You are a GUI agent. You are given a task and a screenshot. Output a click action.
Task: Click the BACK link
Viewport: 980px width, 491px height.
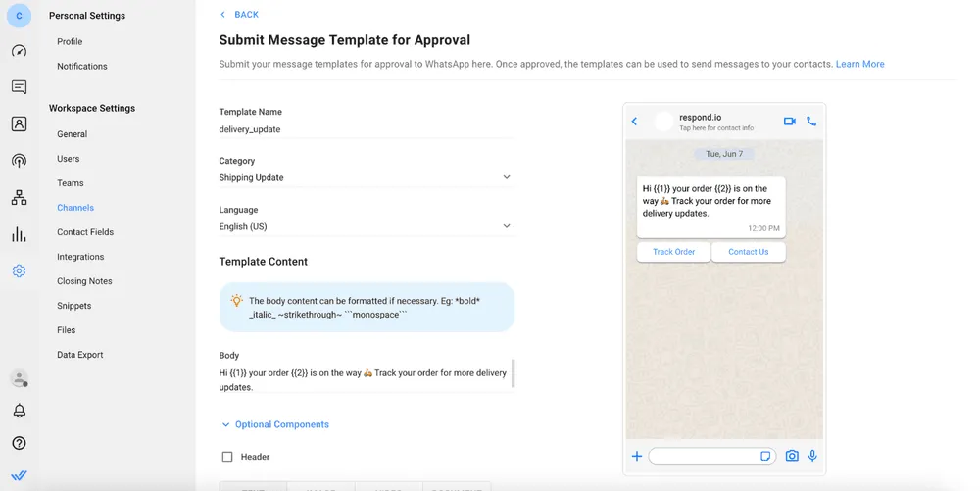pyautogui.click(x=239, y=15)
